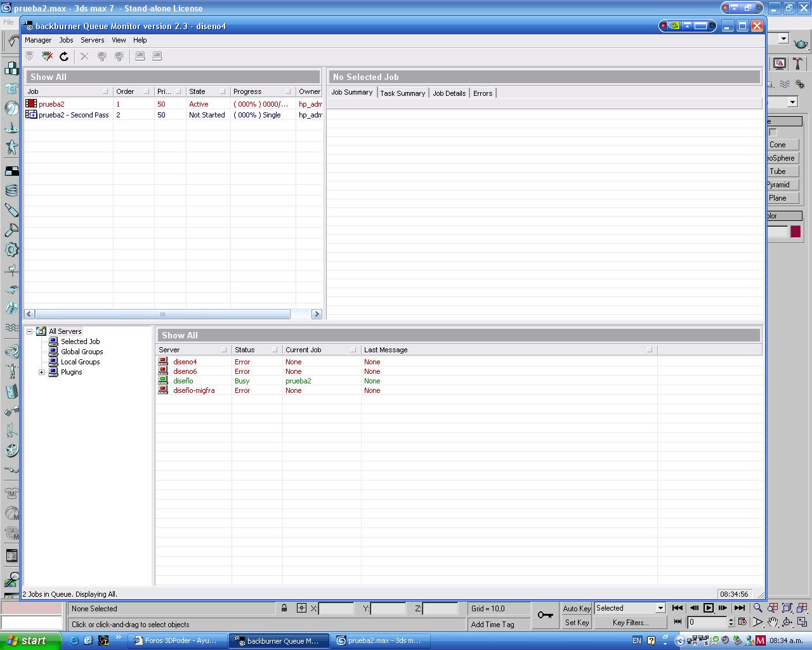Switch to the Task Summary tab

pyautogui.click(x=402, y=93)
